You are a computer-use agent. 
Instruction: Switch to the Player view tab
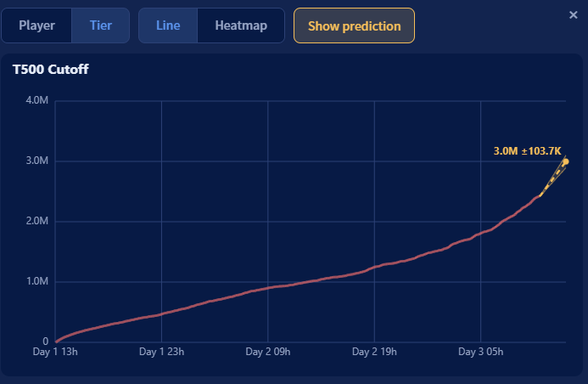click(36, 25)
